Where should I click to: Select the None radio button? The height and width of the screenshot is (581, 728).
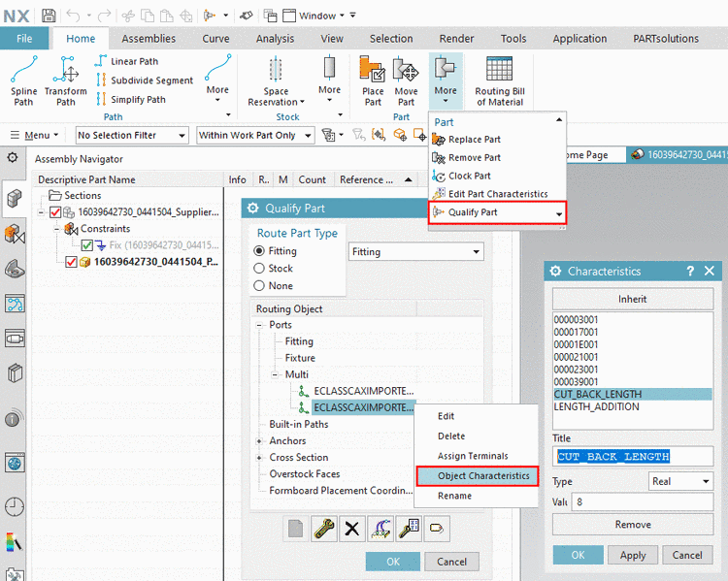[x=259, y=286]
